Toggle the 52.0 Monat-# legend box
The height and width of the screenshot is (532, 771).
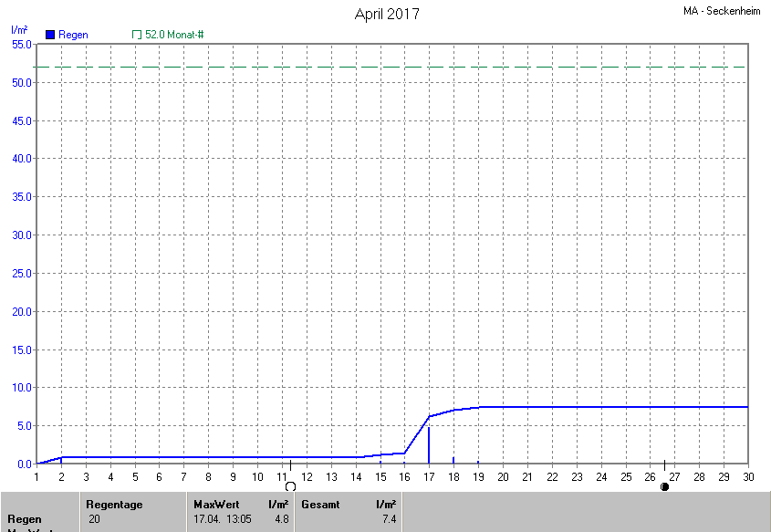[137, 35]
